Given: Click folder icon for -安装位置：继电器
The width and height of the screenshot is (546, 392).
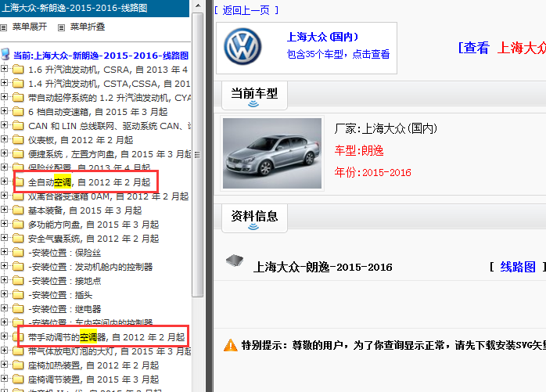Looking at the screenshot, I should coord(18,309).
